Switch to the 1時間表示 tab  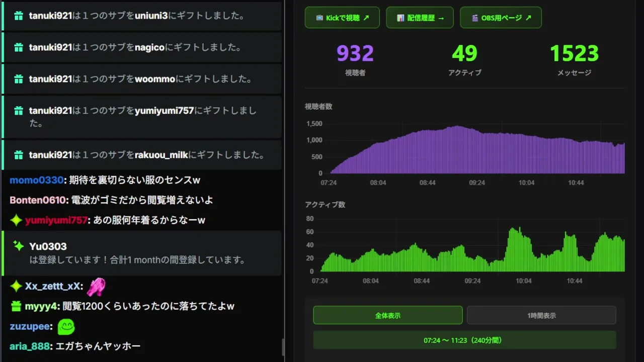coord(541,315)
